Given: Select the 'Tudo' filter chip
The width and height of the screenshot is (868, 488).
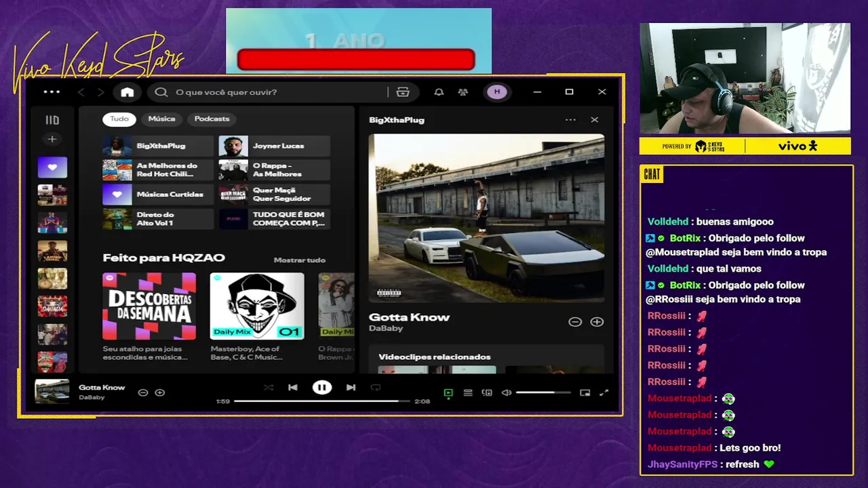Looking at the screenshot, I should [x=119, y=119].
